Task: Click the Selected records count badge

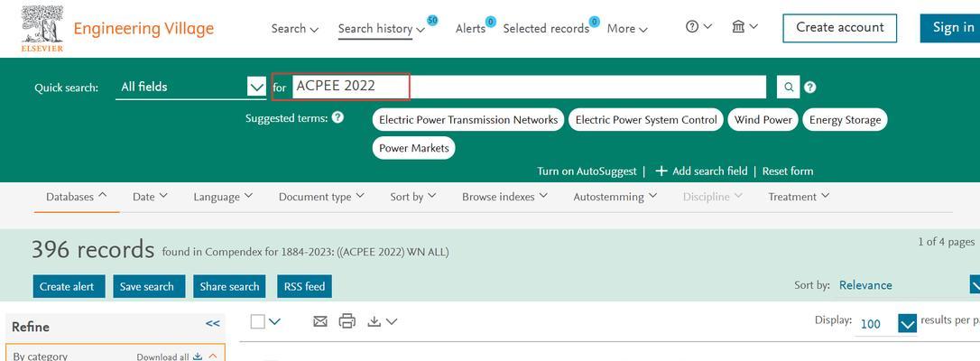Action: (x=595, y=22)
